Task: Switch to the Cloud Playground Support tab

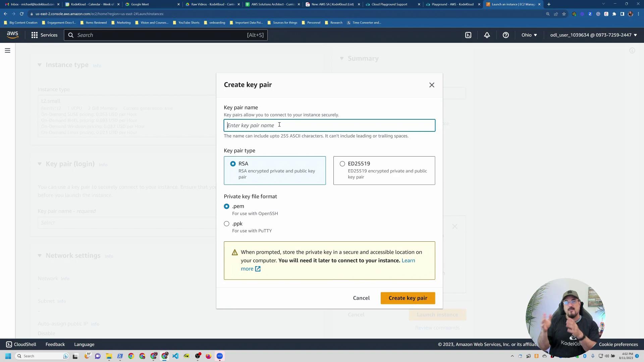Action: click(389, 4)
